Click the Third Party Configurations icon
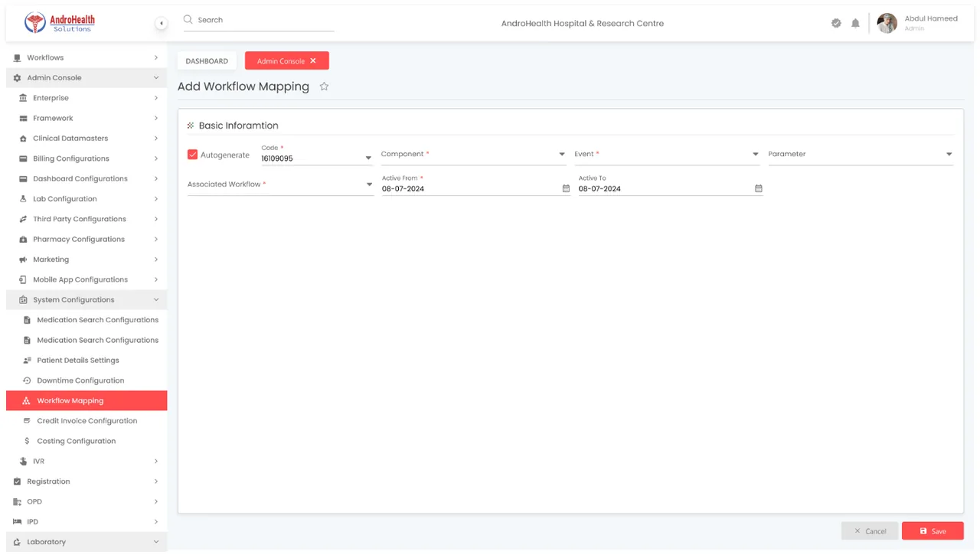The height and width of the screenshot is (558, 980). tap(23, 219)
